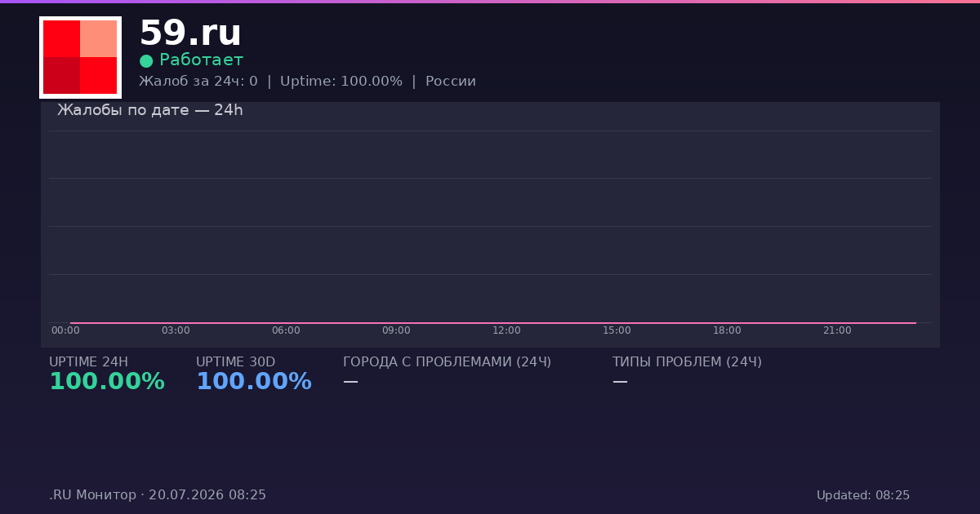
Task: Click the 15:00 time axis label
Action: pos(617,330)
